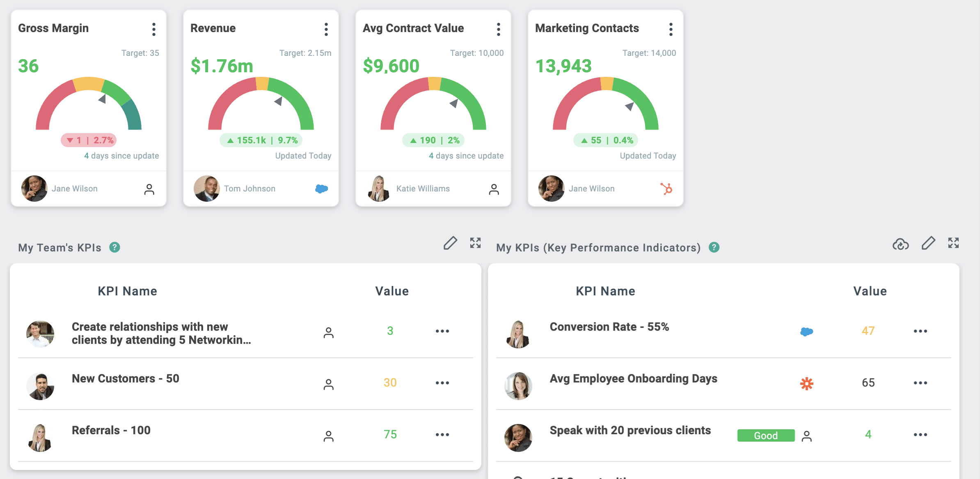This screenshot has height=479, width=980.
Task: Expand My Team's KPIs to fullscreen
Action: pos(475,243)
